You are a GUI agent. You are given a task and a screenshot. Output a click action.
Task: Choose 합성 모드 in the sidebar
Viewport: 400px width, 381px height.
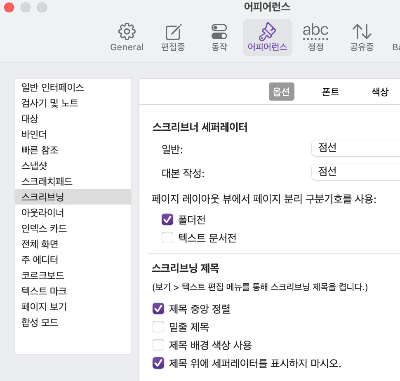click(x=73, y=322)
